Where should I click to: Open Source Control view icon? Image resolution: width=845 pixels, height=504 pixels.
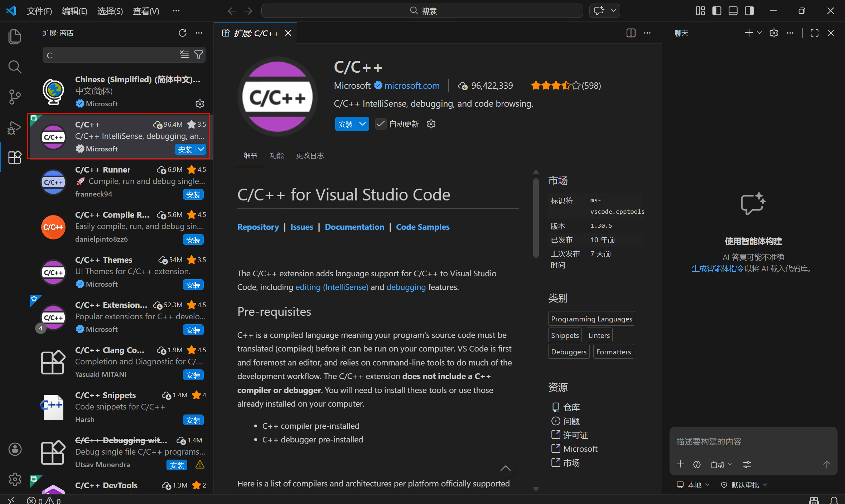pyautogui.click(x=15, y=97)
